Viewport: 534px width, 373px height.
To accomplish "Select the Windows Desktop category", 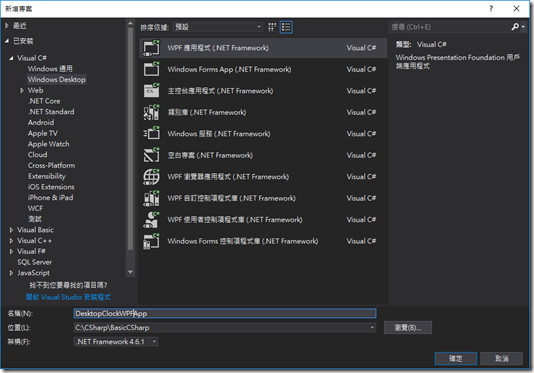I will tap(57, 80).
